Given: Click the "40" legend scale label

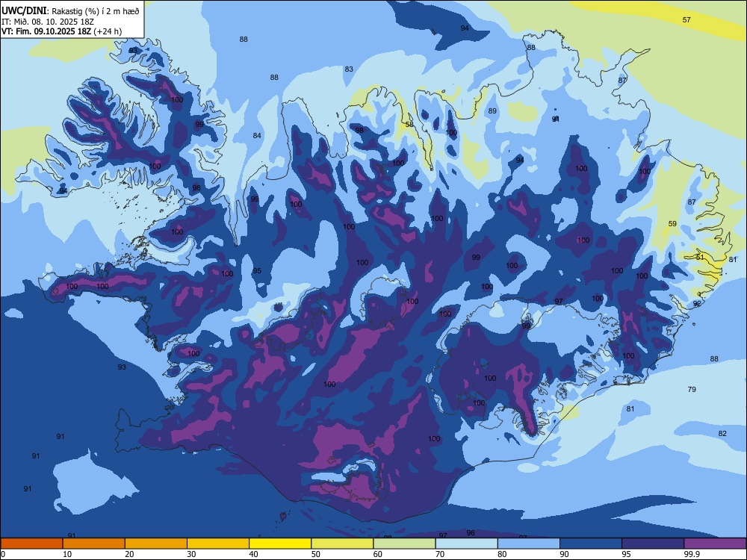Looking at the screenshot, I should click(254, 554).
